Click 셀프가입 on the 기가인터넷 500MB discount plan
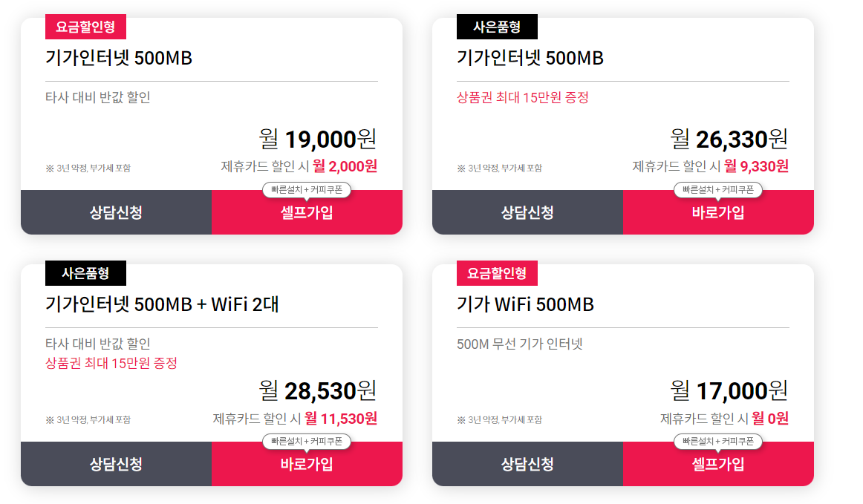Image resolution: width=863 pixels, height=504 pixels. click(307, 213)
